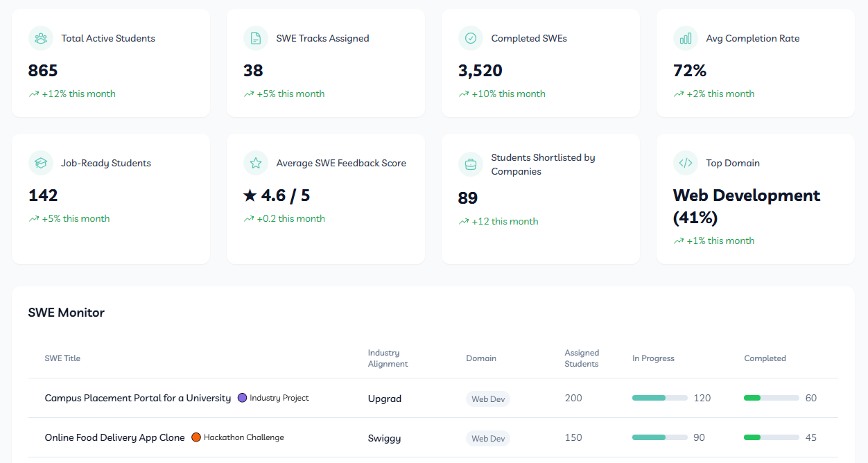Click the 38 tracks assigned value
This screenshot has width=868, height=463.
[x=253, y=71]
